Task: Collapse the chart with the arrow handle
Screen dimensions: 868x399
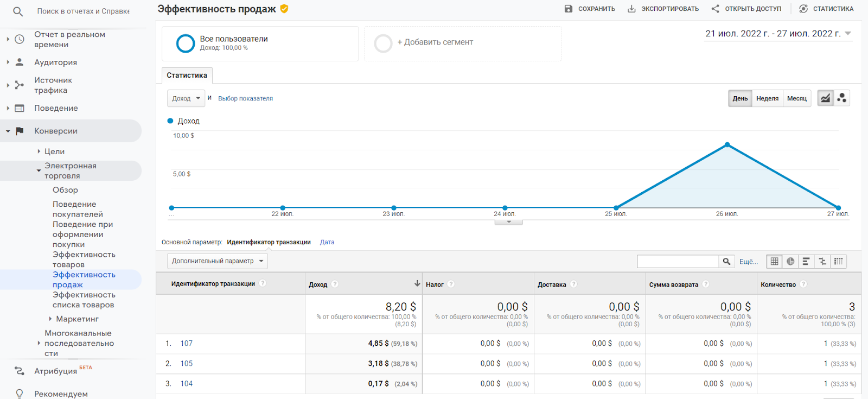Action: coord(508,222)
